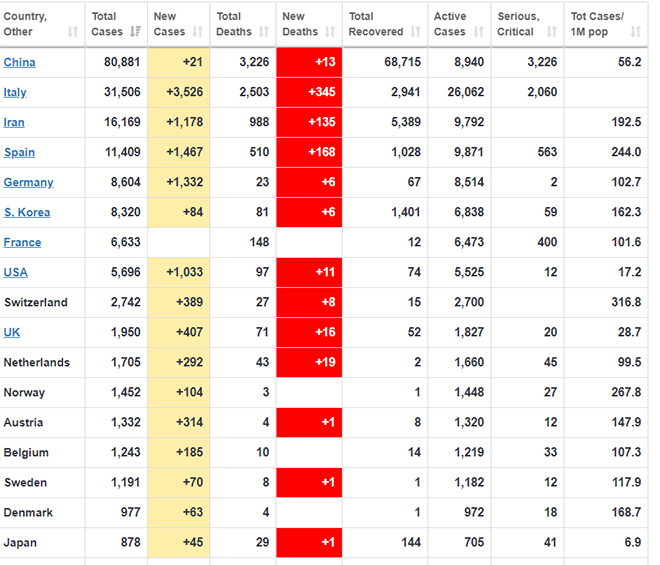Screen dimensions: 660x565
Task: Click Switzerland's 316.8 cases per million
Action: pyautogui.click(x=626, y=302)
